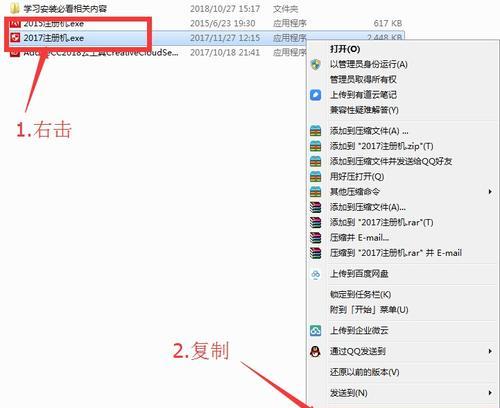The image size is (500, 408).
Task: Click the Youdao cloud note icon
Action: click(315, 95)
